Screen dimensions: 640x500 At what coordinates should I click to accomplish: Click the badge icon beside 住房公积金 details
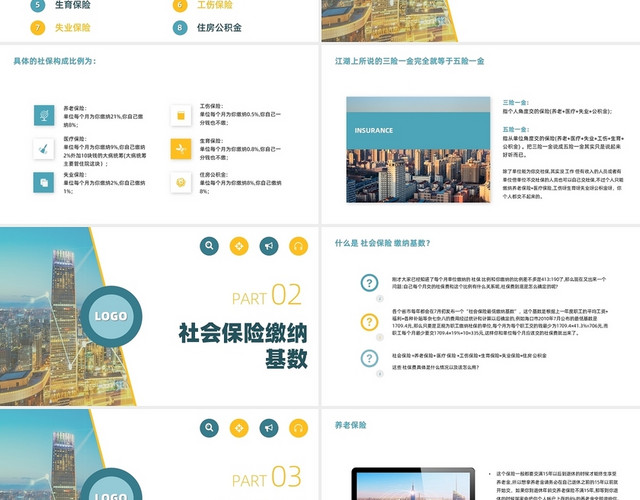tap(181, 182)
